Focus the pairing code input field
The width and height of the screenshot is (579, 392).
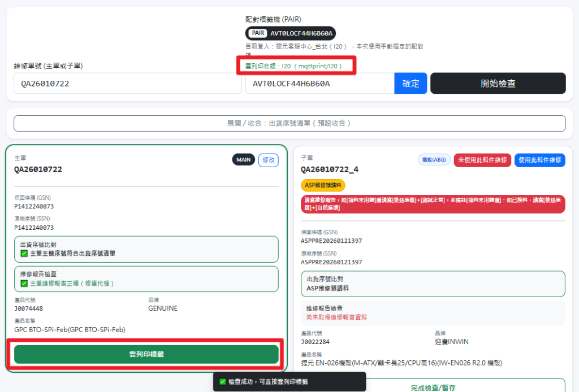click(320, 84)
